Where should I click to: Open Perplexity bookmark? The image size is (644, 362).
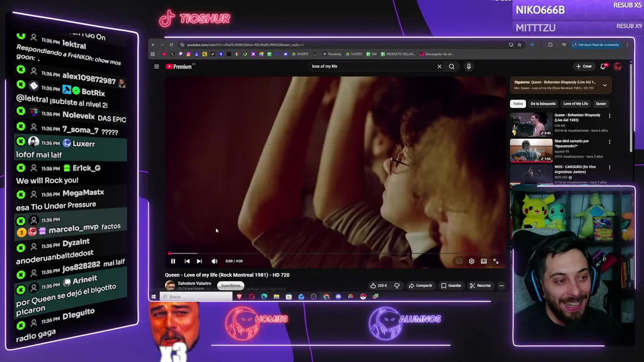332,54
